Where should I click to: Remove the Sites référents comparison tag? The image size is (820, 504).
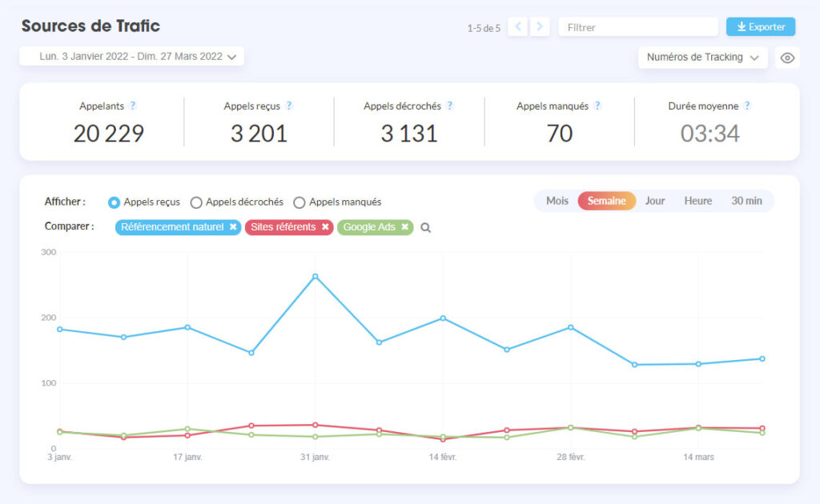[324, 226]
